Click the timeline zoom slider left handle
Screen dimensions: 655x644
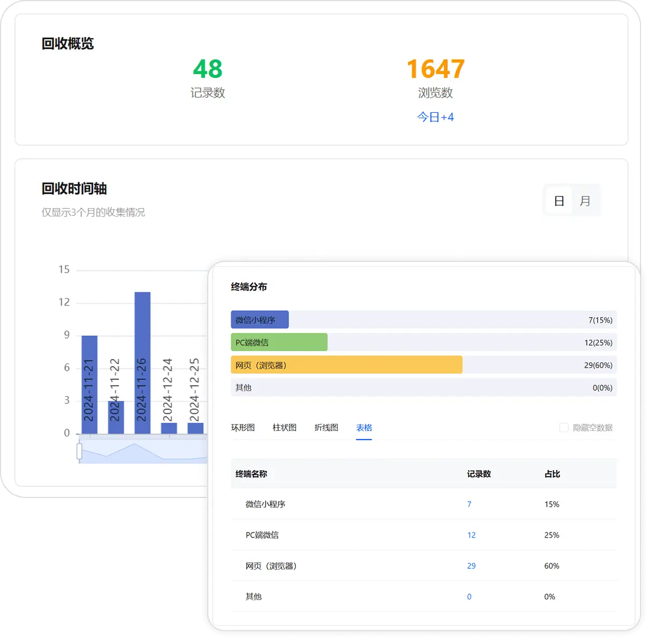tap(79, 451)
